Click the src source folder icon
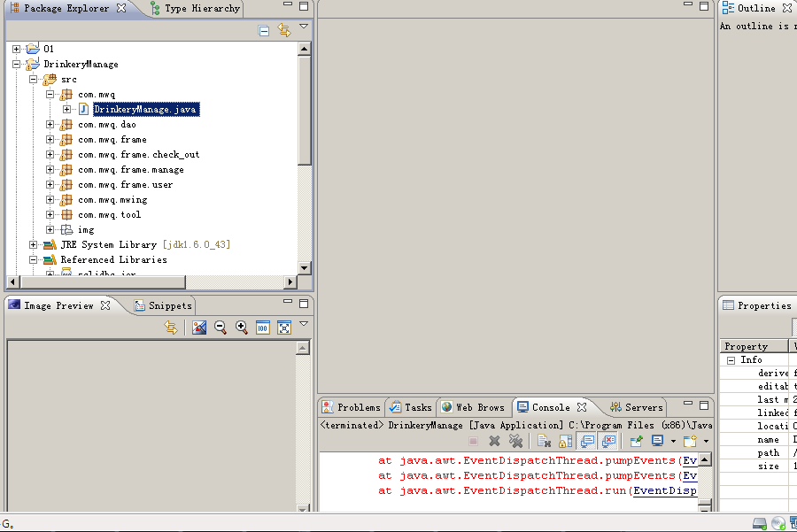 pyautogui.click(x=50, y=80)
